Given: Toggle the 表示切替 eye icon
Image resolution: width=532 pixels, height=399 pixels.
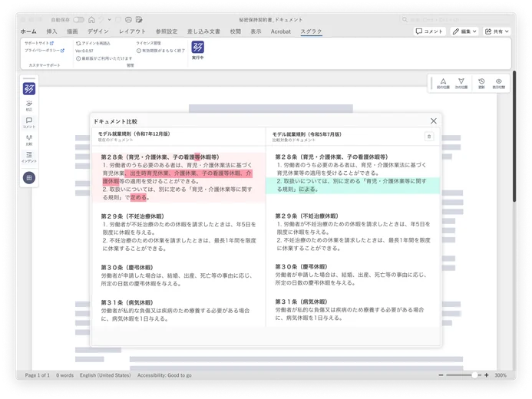Looking at the screenshot, I should 499,83.
